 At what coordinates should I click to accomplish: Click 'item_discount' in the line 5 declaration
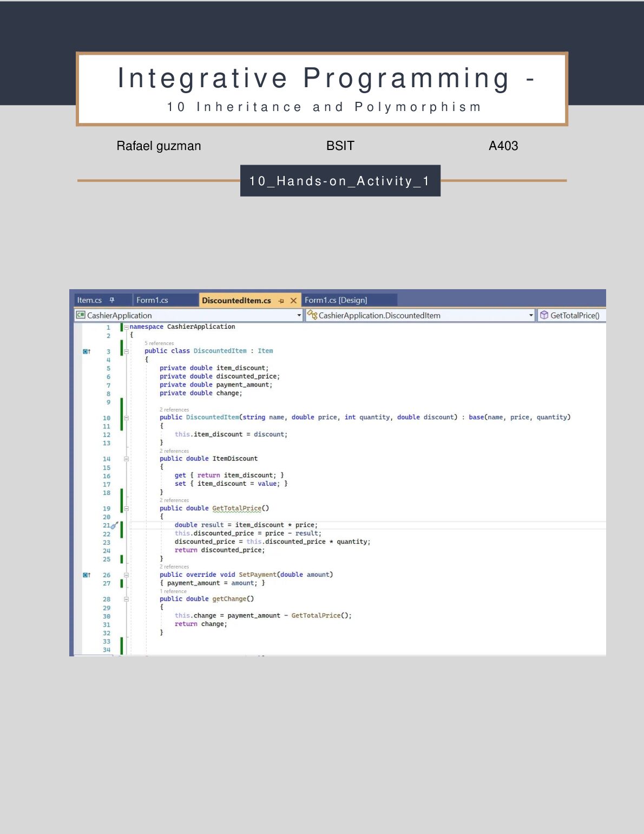(x=241, y=368)
